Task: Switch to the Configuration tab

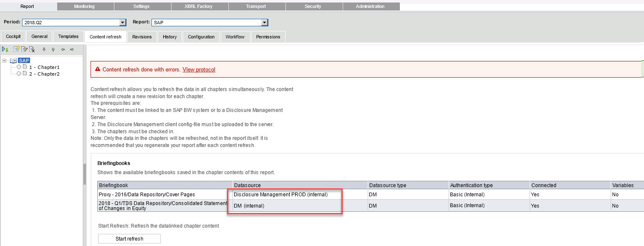Action: coord(201,36)
